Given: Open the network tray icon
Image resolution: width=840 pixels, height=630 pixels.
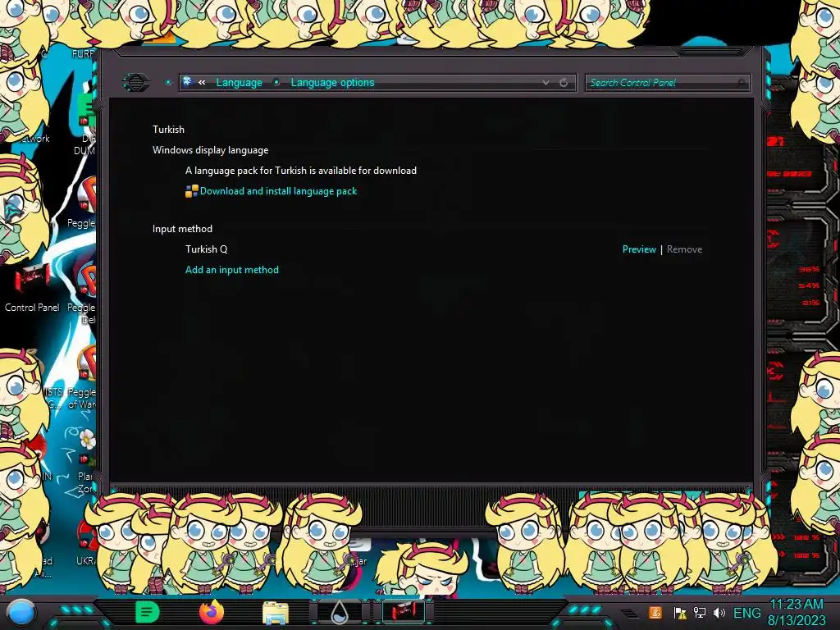Looking at the screenshot, I should coord(699,613).
